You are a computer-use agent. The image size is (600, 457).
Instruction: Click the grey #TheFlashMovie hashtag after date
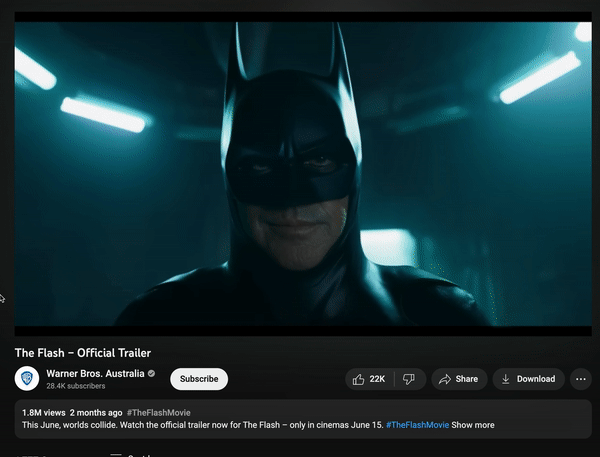click(158, 413)
